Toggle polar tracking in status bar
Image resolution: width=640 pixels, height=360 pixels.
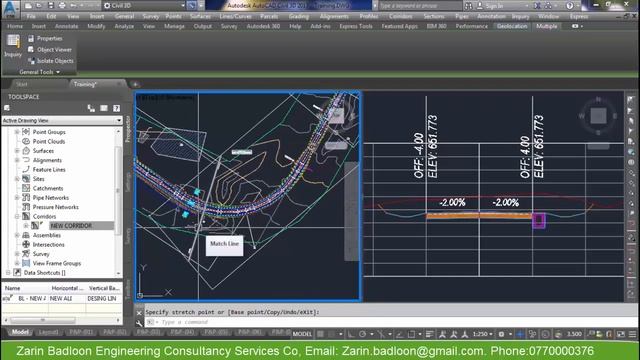362,334
